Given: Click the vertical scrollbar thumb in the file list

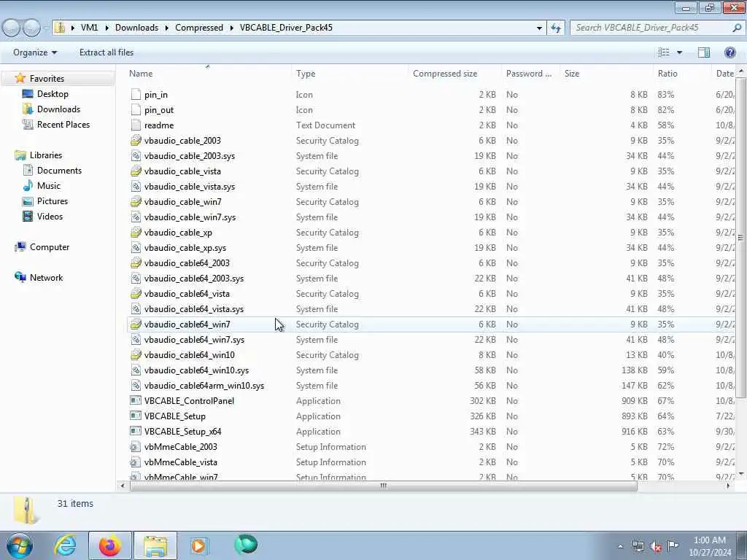Looking at the screenshot, I should pos(741,237).
